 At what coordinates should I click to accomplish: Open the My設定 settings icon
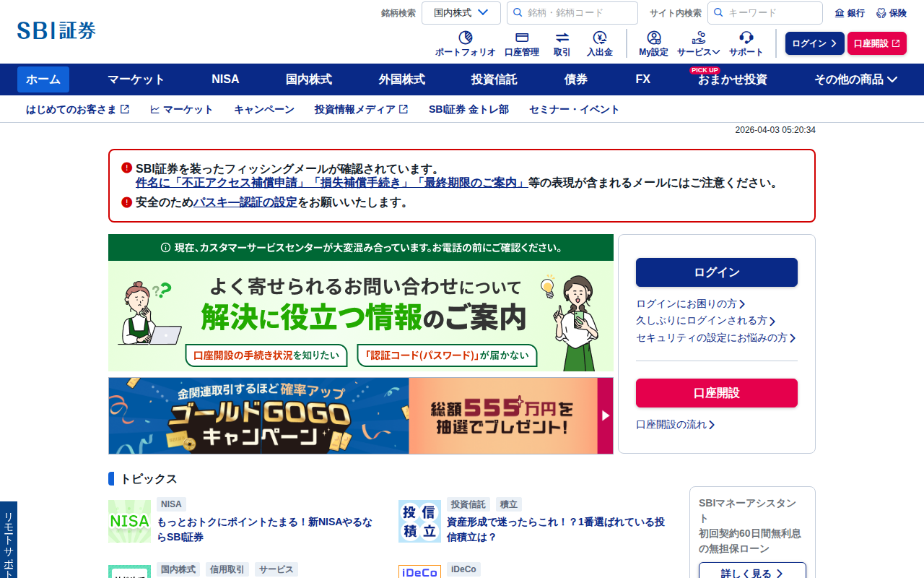point(653,43)
